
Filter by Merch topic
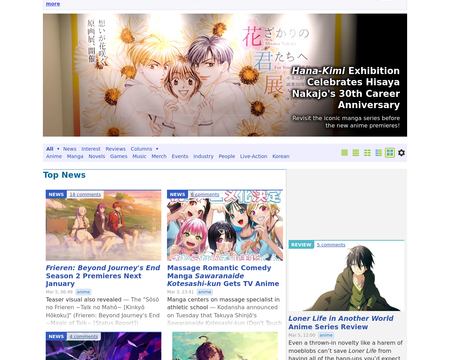coord(159,156)
